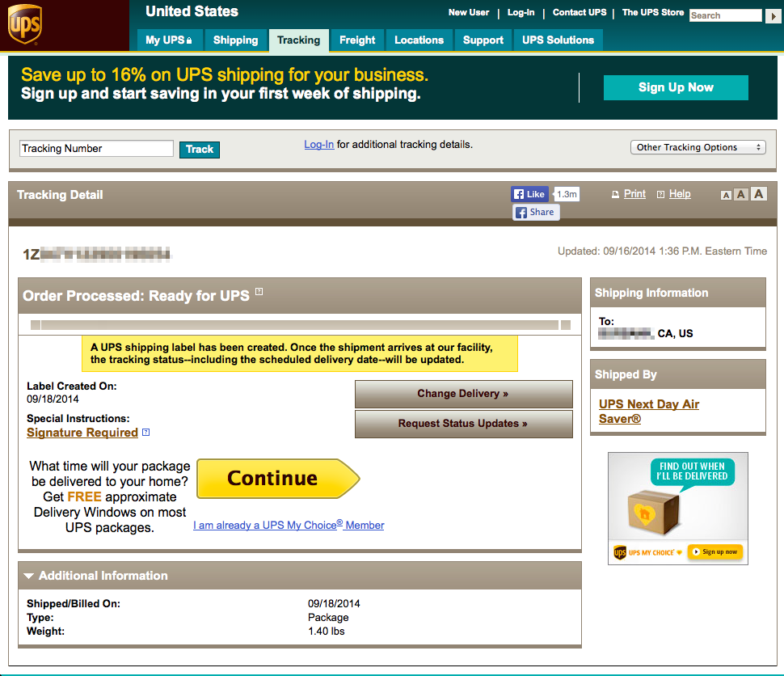Open the My UPS tab
Viewport: 784px width, 676px height.
pyautogui.click(x=169, y=40)
